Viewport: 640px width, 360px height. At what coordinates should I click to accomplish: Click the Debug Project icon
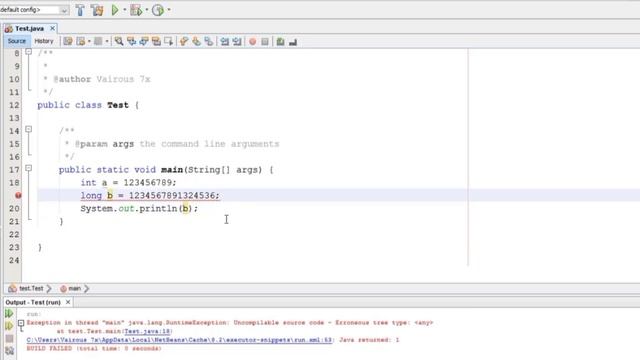(136, 10)
